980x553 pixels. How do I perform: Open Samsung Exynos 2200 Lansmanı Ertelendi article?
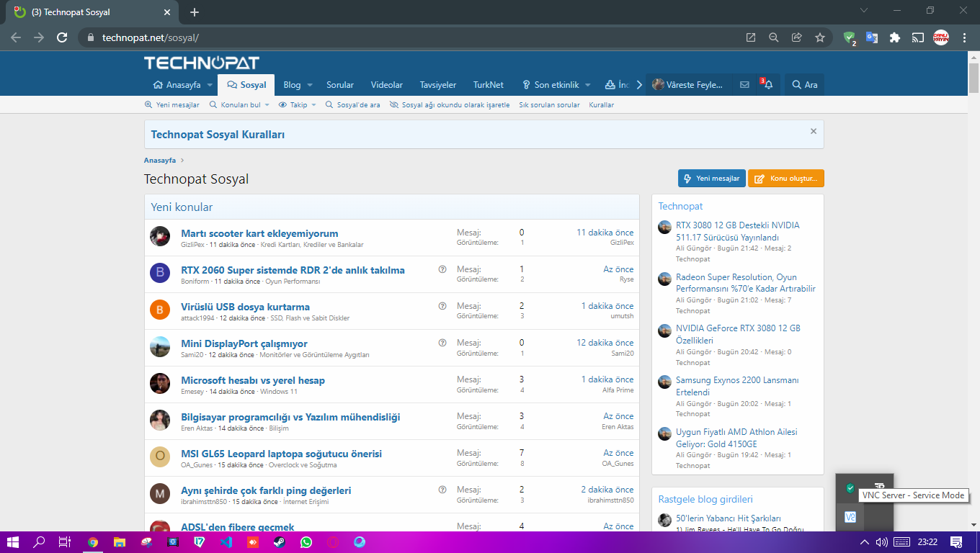point(737,386)
